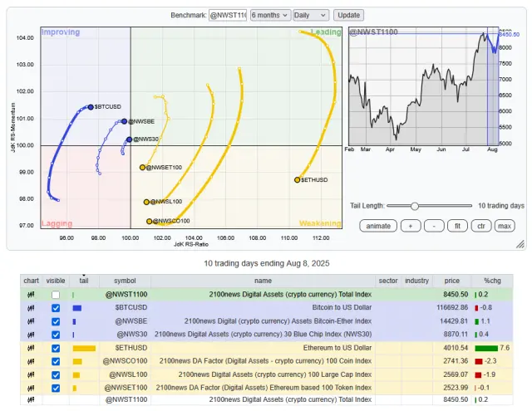
Task: Uncheck visible box for @NWSL100
Action: 56,374
